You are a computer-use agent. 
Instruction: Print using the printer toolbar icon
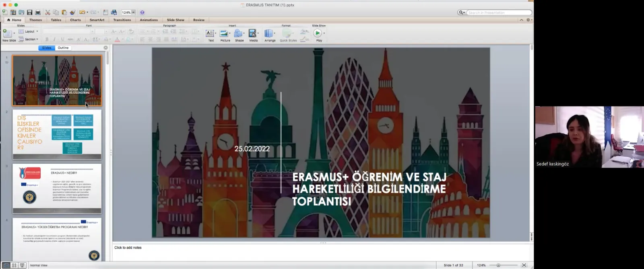click(38, 12)
